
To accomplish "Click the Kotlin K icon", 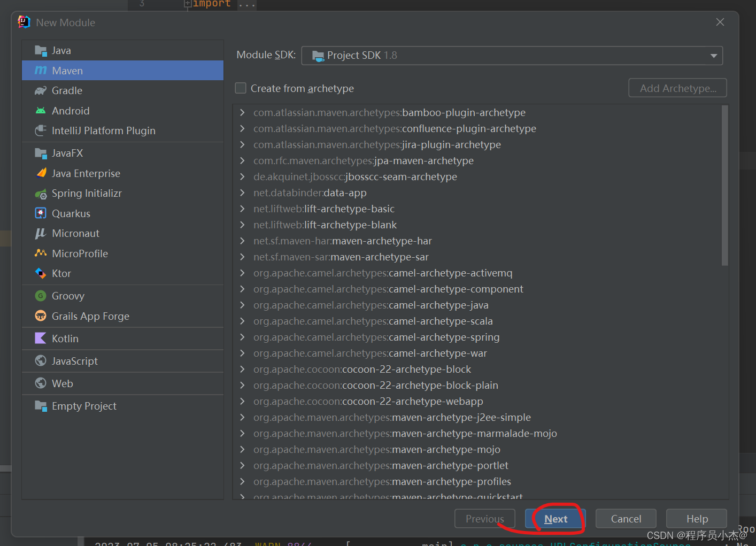I will pyautogui.click(x=41, y=338).
